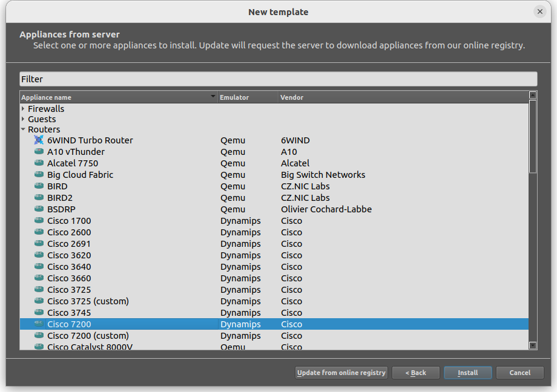Focus the Filter input field

coord(278,79)
